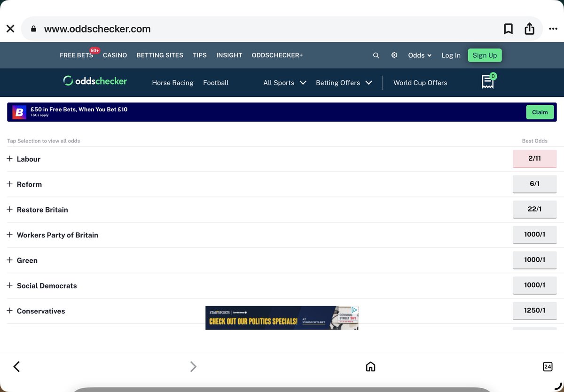Open BETTING SITES in the top menu
The height and width of the screenshot is (392, 564).
tap(160, 55)
